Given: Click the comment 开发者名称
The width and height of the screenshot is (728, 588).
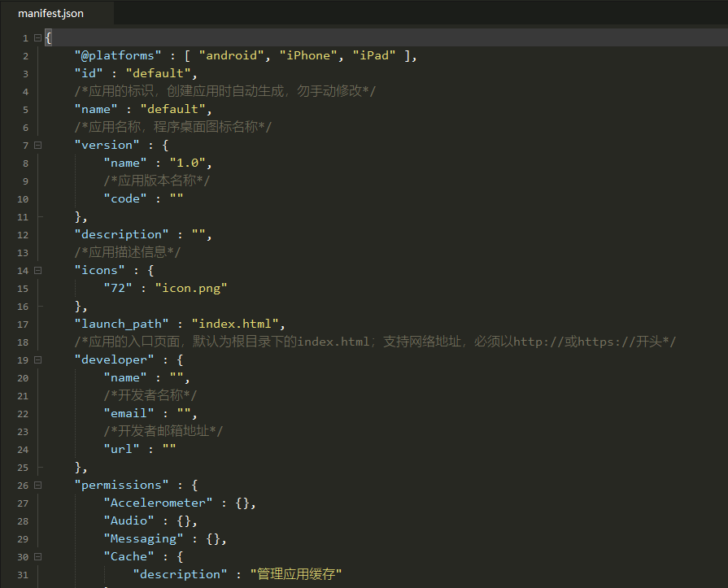Looking at the screenshot, I should pos(150,396).
